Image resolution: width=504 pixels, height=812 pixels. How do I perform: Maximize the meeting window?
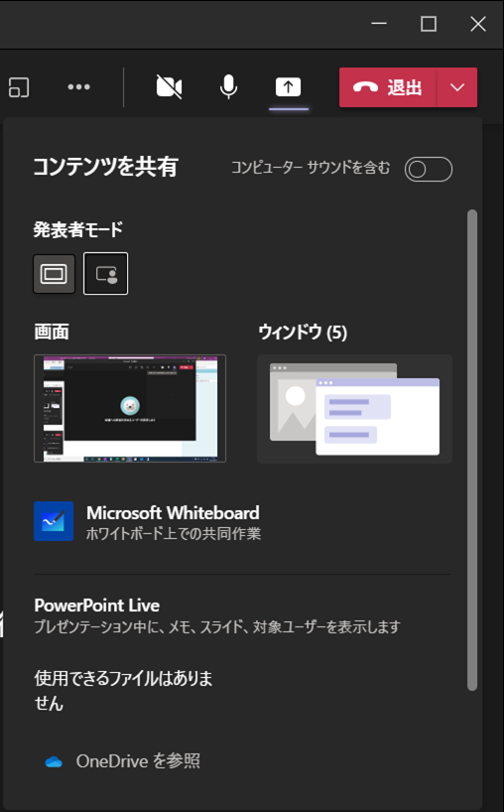click(429, 24)
